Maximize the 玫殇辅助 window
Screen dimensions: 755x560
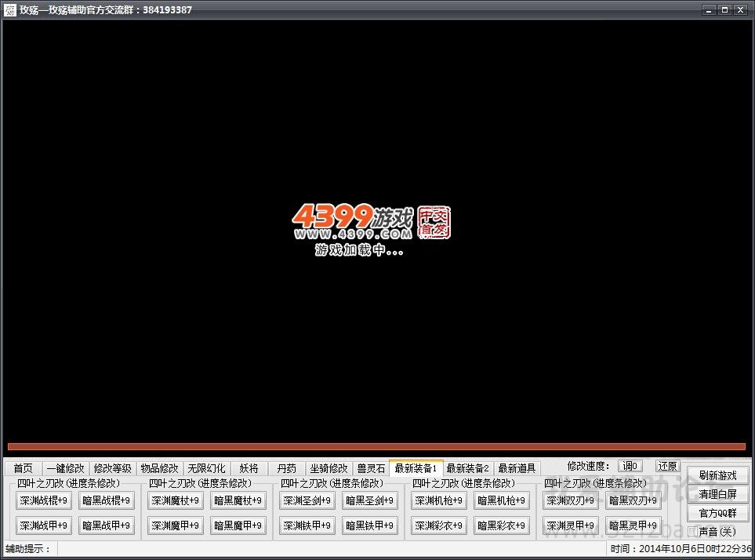(x=724, y=9)
